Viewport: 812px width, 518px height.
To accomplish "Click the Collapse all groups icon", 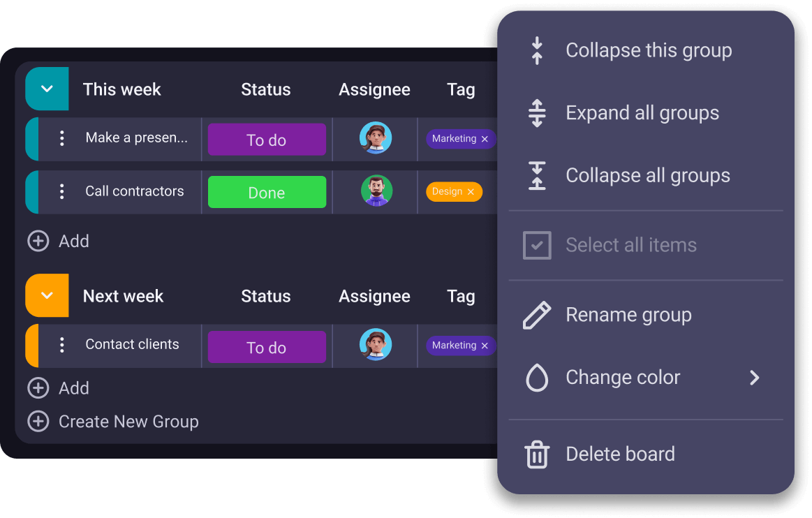I will [536, 175].
